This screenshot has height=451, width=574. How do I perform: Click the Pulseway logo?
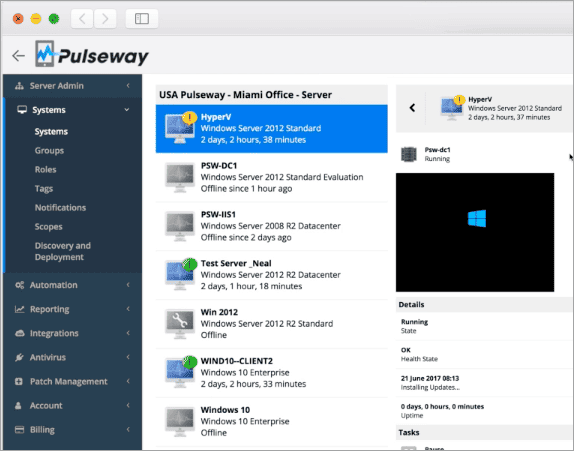pos(92,54)
